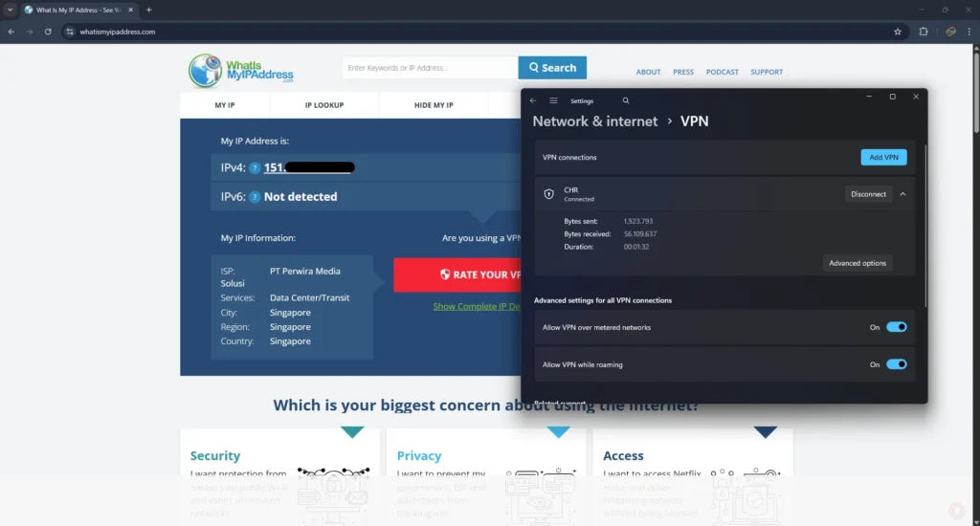
Task: Click the browser back arrow
Action: [11, 32]
